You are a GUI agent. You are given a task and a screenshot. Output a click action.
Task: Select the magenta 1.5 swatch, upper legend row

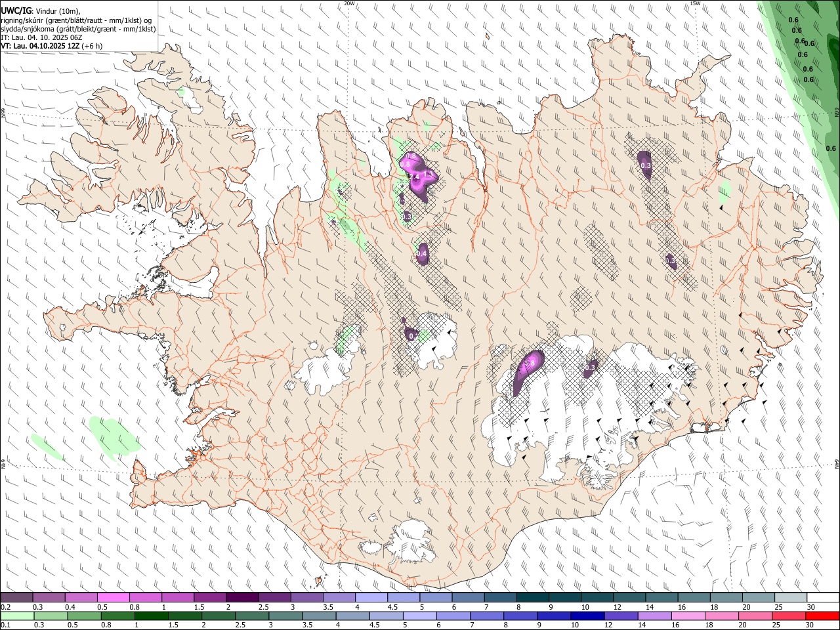pyautogui.click(x=210, y=597)
